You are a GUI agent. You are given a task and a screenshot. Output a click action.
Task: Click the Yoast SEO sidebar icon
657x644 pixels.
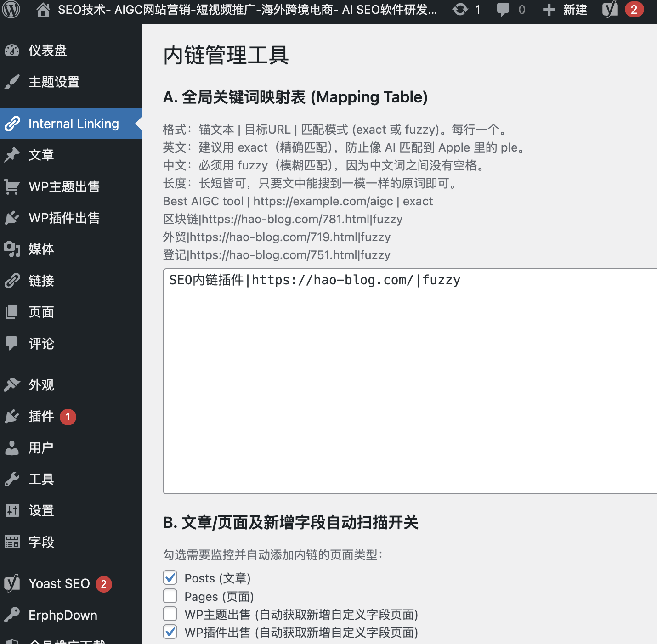point(12,583)
